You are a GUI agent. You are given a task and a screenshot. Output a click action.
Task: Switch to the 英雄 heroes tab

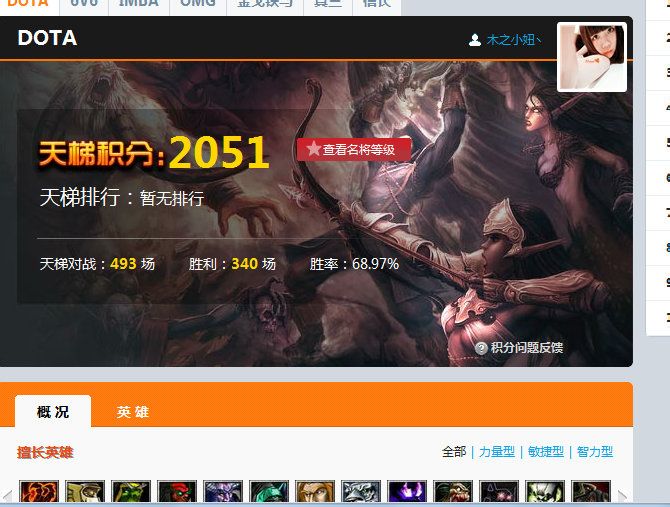tap(132, 412)
